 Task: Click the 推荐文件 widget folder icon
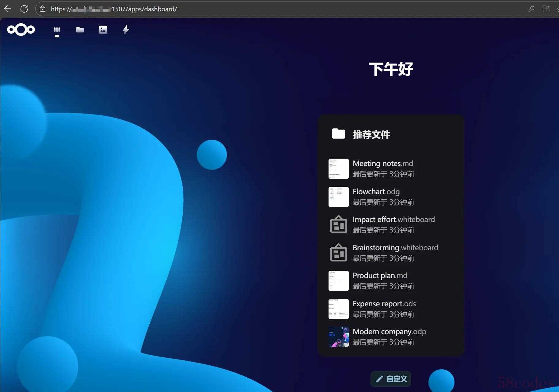[x=338, y=134]
